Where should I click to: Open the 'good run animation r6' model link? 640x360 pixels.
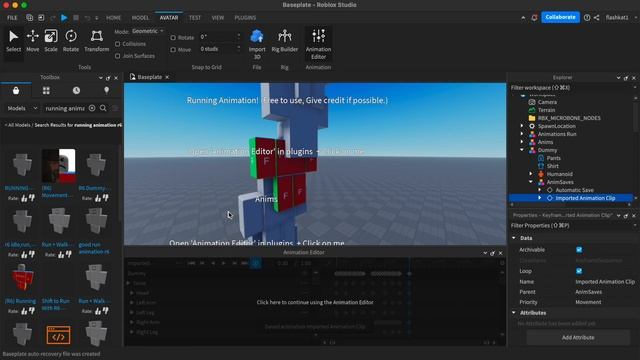coord(94,248)
